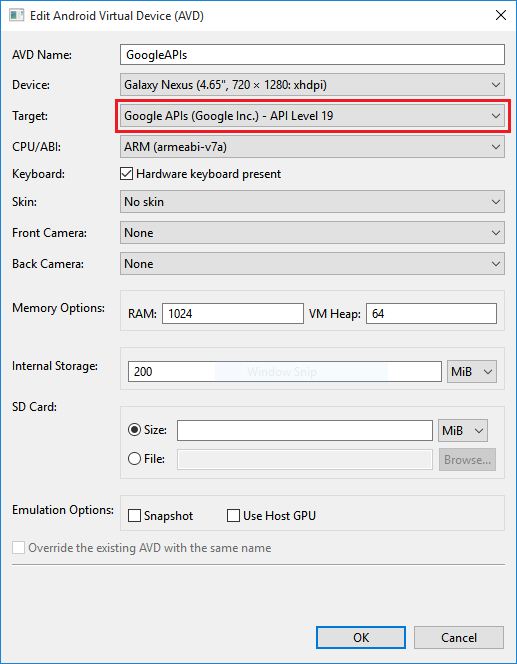Click OK to save the AVD

coord(361,637)
